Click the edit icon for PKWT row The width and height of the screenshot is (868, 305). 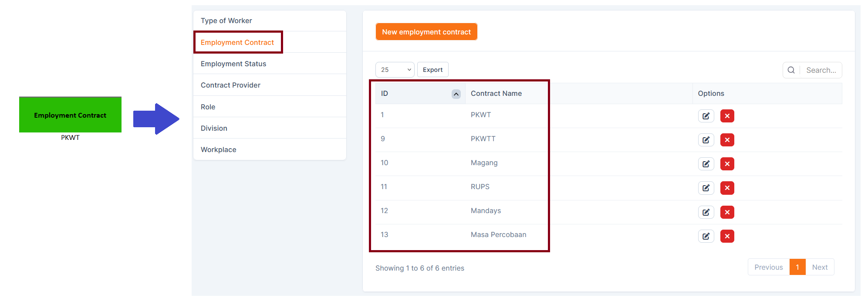click(706, 116)
